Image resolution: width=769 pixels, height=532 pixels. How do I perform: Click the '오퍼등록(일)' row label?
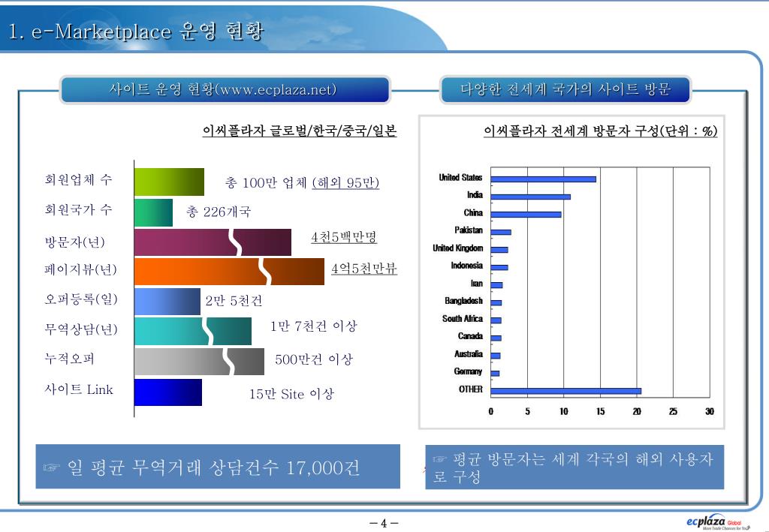81,299
